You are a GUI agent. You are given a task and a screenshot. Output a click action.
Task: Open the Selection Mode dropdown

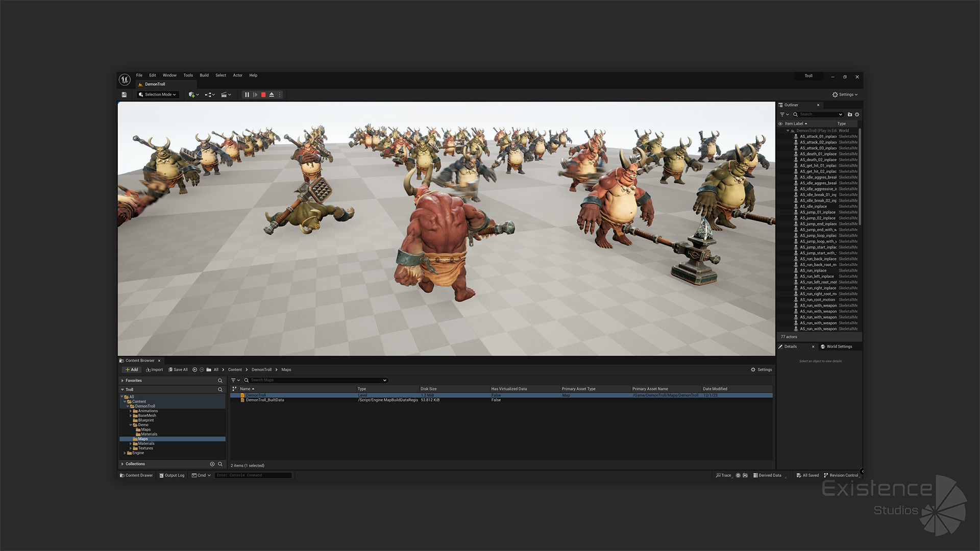[158, 95]
